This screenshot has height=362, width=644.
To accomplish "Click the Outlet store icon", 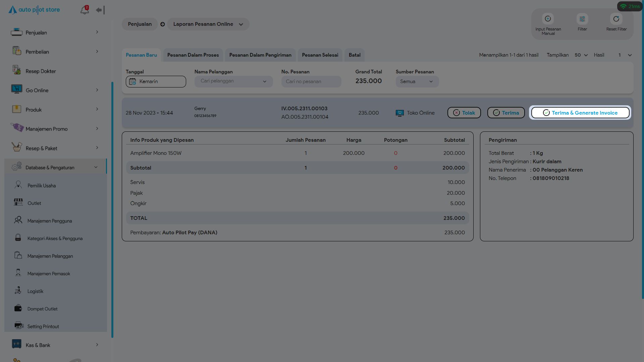I will point(18,203).
